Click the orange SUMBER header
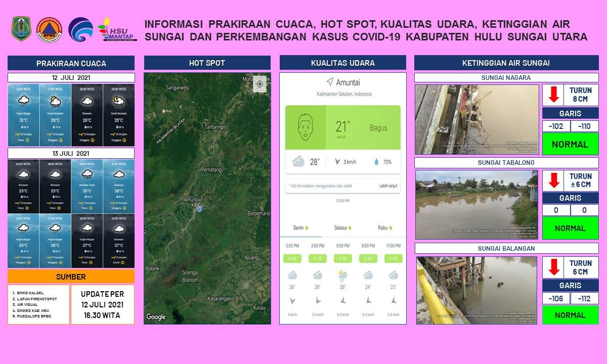Viewport: 607px width, 364px height. pyautogui.click(x=71, y=277)
